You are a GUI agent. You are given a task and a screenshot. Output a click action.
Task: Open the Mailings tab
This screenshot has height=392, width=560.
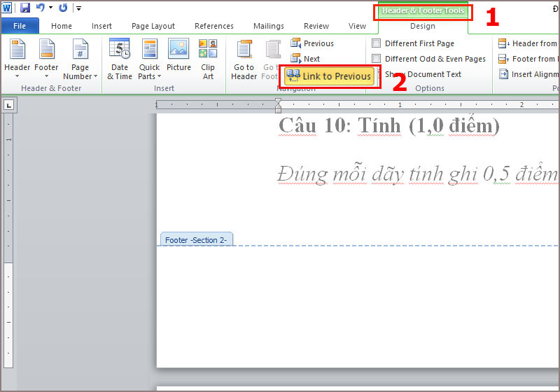pyautogui.click(x=269, y=26)
